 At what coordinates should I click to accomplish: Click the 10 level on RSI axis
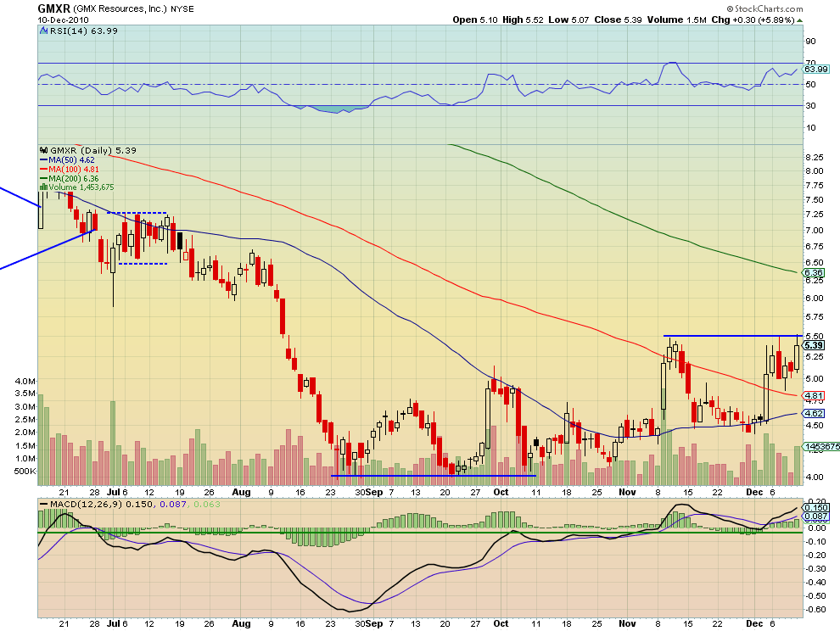coord(810,127)
